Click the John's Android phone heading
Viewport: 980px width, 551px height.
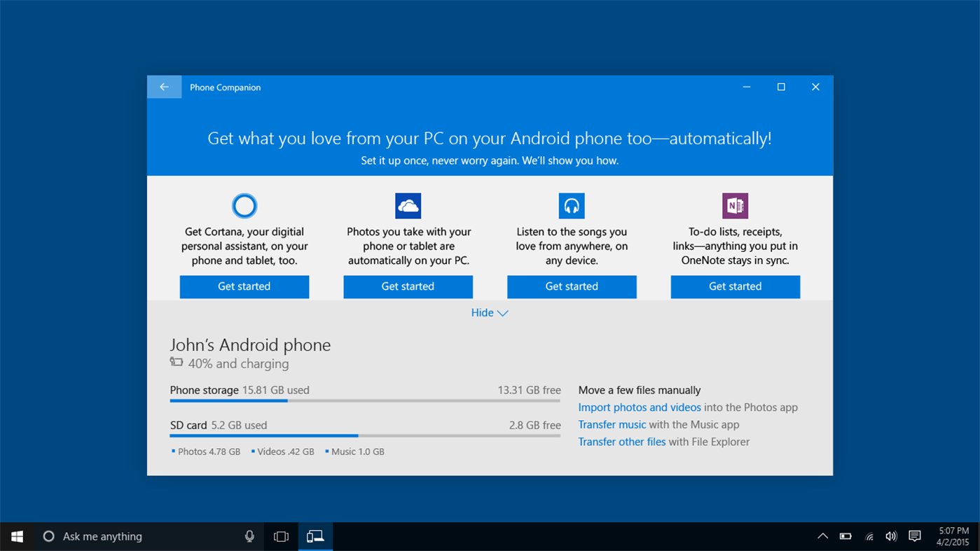coord(250,344)
